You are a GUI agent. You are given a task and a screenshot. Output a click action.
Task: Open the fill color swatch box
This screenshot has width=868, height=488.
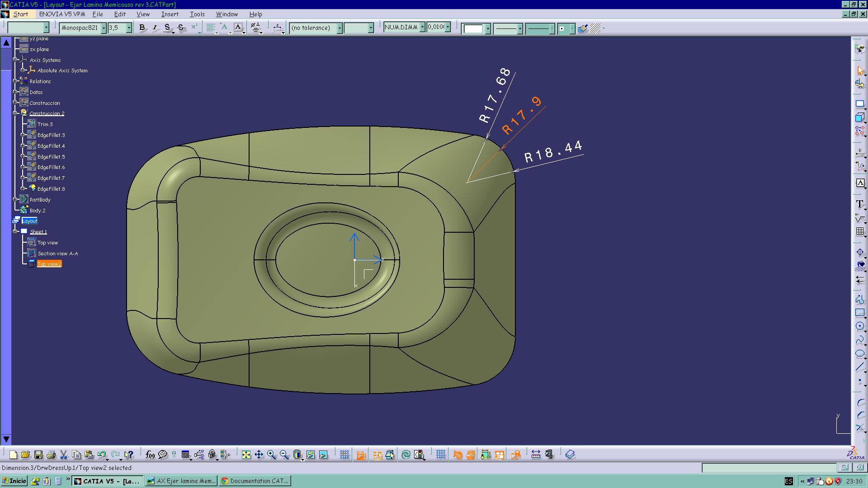click(473, 29)
